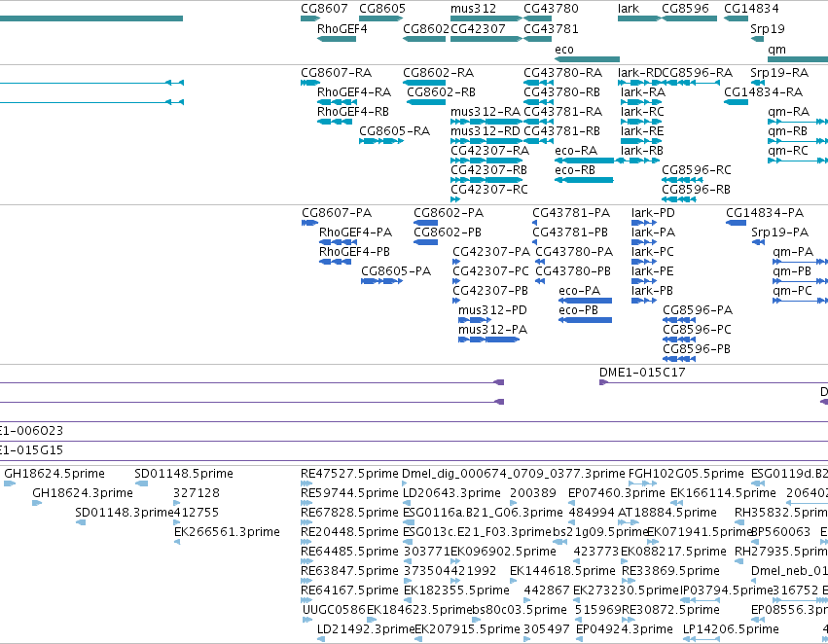Image resolution: width=828 pixels, height=644 pixels.
Task: Click the EK266561.3prime EST marker
Action: 177,542
